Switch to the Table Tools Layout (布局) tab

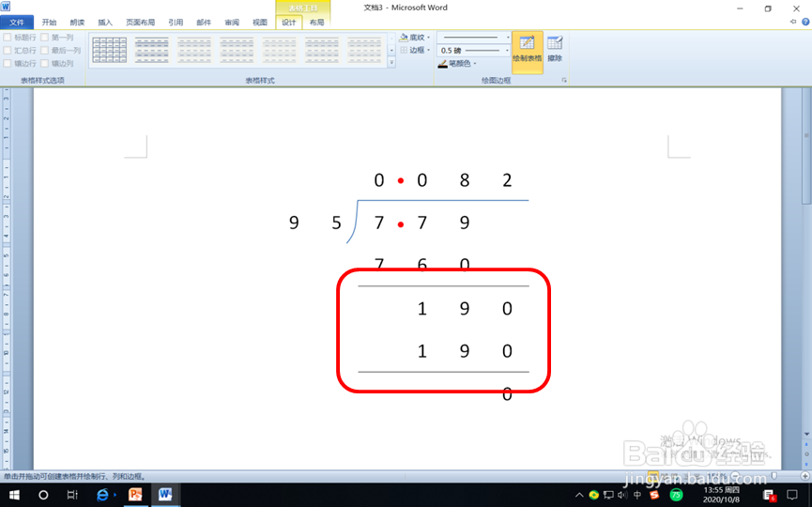coord(316,23)
